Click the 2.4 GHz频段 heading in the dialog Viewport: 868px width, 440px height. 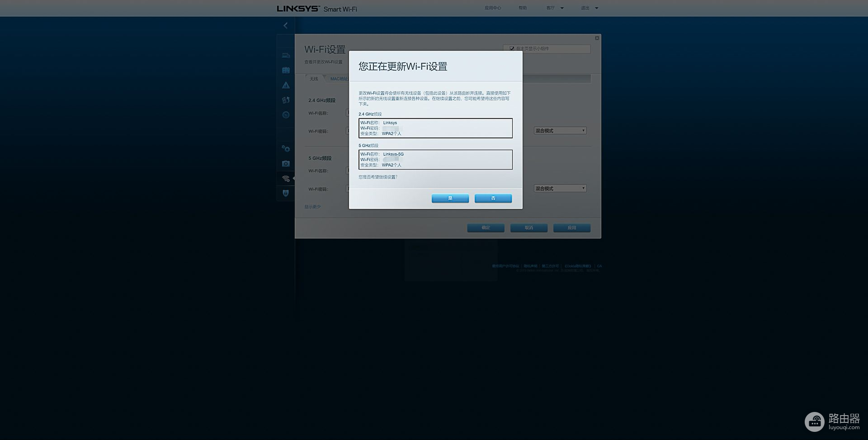pos(370,114)
